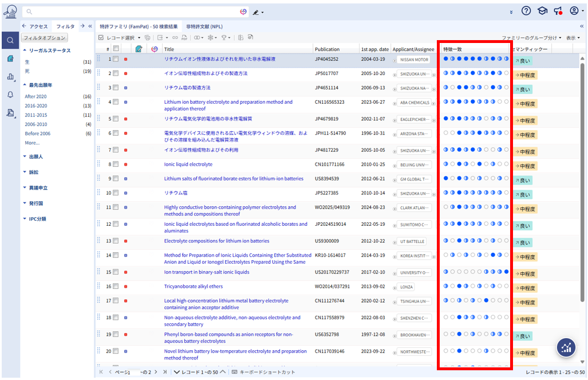This screenshot has height=380, width=588.
Task: Click the AI relevance column header icon
Action: [155, 49]
